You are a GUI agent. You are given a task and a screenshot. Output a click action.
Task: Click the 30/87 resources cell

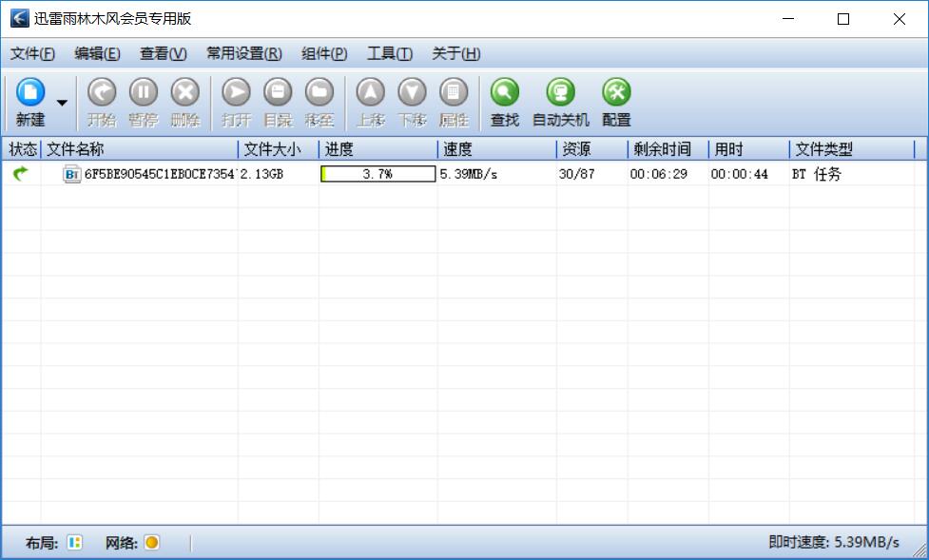(x=576, y=174)
